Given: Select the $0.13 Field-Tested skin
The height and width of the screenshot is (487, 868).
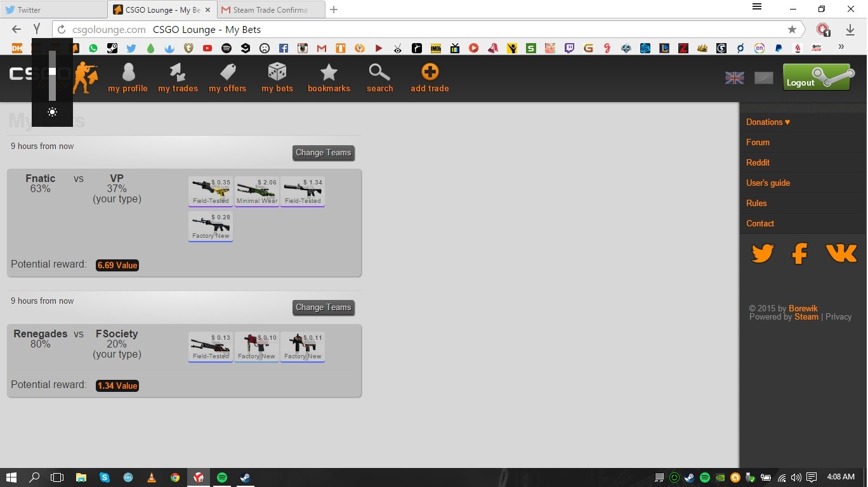Looking at the screenshot, I should click(x=211, y=347).
